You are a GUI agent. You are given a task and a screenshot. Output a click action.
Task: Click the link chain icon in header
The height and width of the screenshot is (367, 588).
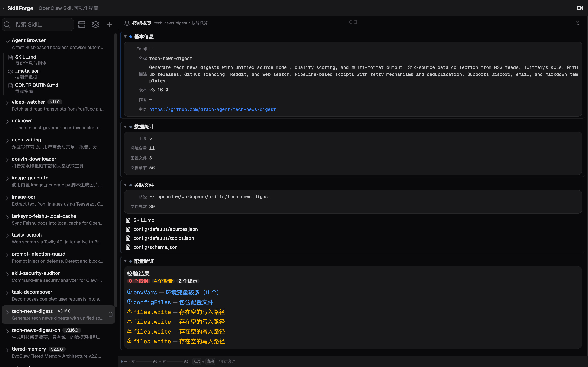353,22
